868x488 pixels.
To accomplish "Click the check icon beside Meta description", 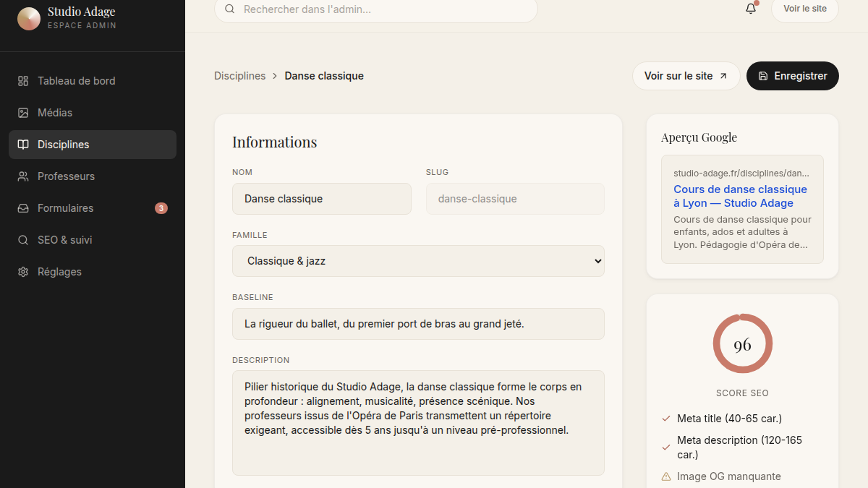I will coord(666,448).
